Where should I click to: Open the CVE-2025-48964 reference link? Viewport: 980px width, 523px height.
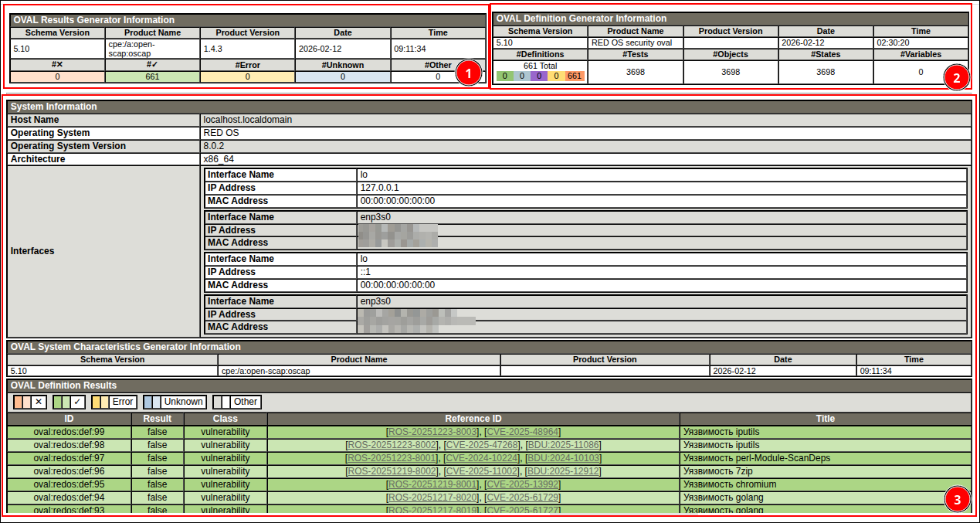(523, 432)
